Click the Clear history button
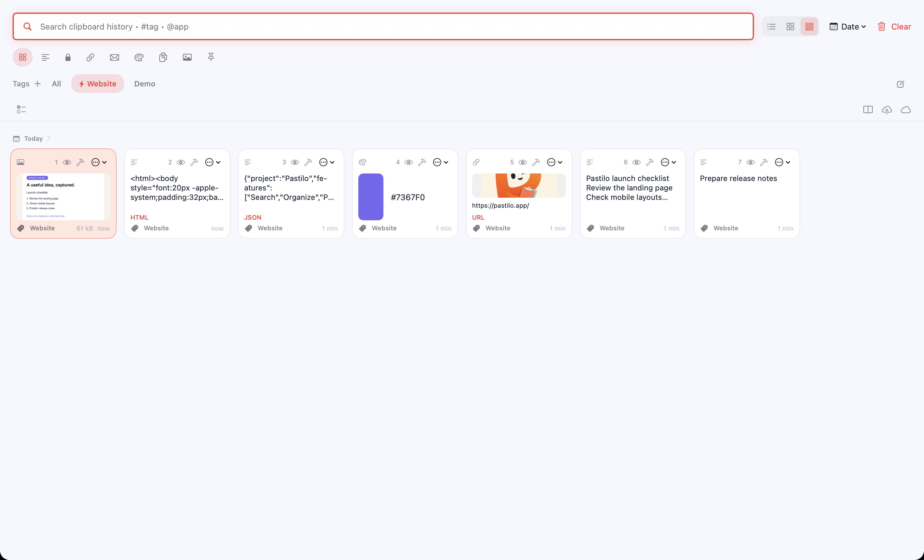The width and height of the screenshot is (924, 560). point(894,27)
